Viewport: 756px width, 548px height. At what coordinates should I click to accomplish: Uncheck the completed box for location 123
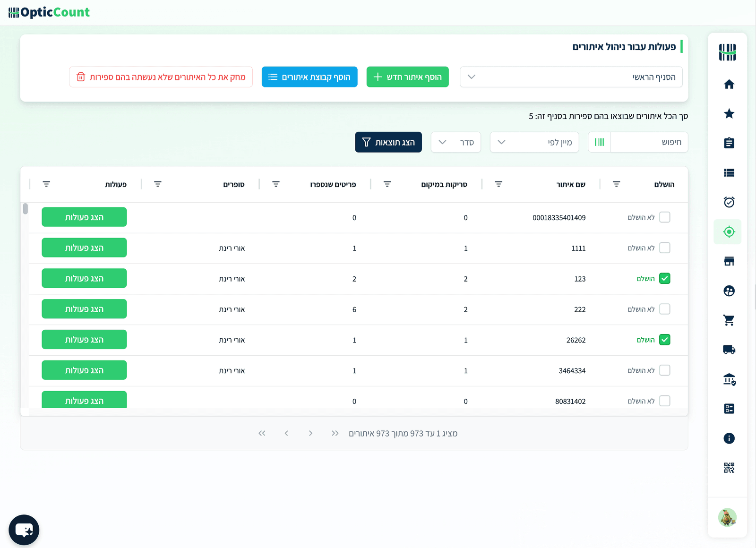click(x=665, y=279)
